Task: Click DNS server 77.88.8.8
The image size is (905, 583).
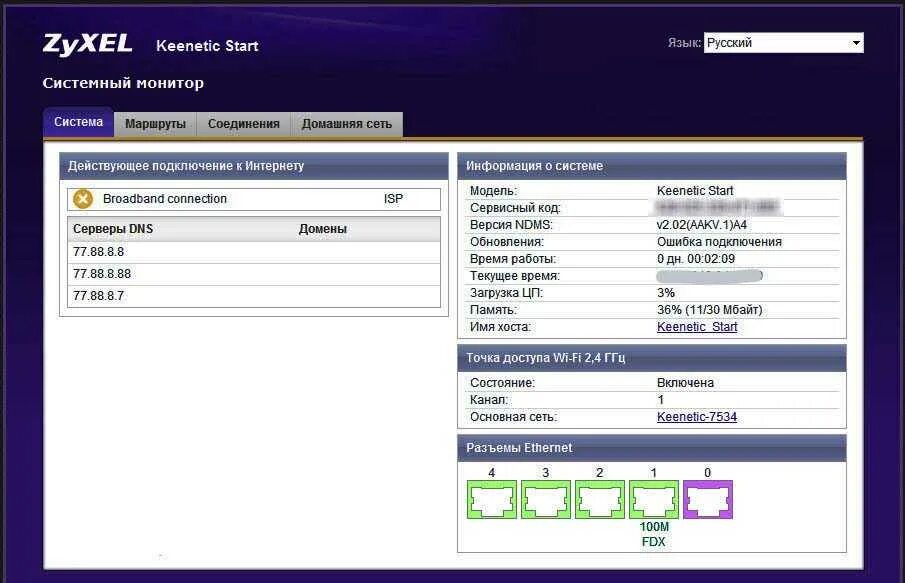Action: click(x=98, y=252)
